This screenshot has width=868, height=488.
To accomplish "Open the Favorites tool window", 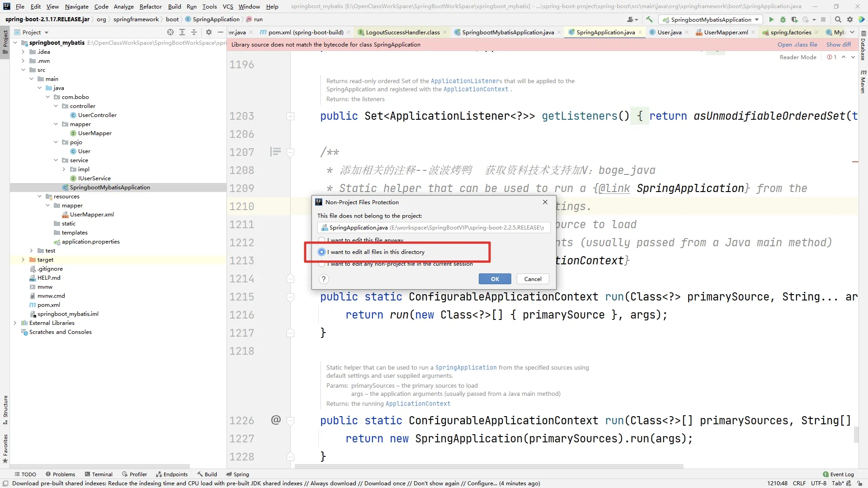I will click(x=5, y=448).
